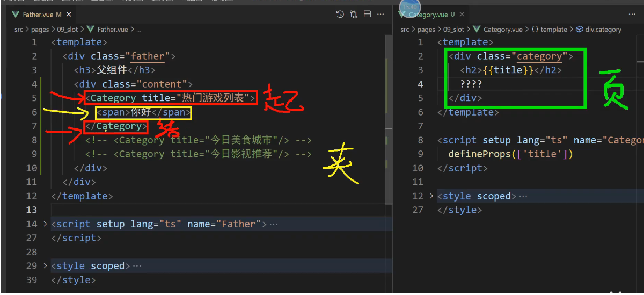Click commented line with 今日美食城市
The height and width of the screenshot is (295, 644).
click(x=199, y=140)
